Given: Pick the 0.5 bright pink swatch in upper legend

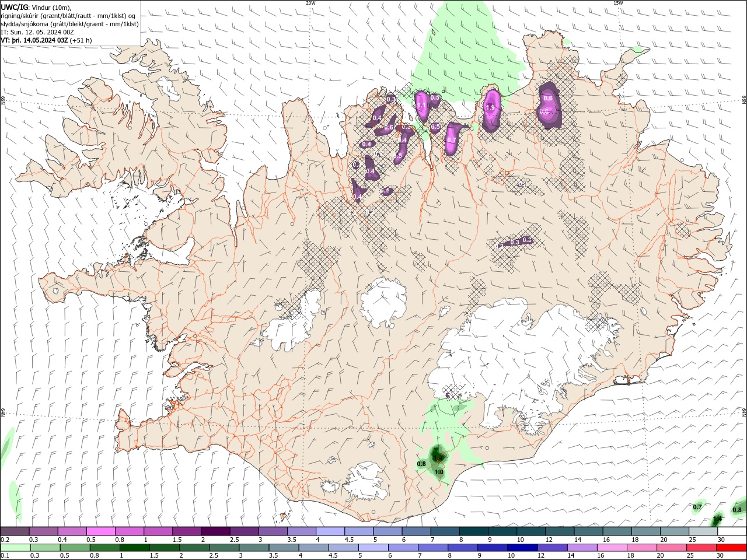Looking at the screenshot, I should pos(100,531).
